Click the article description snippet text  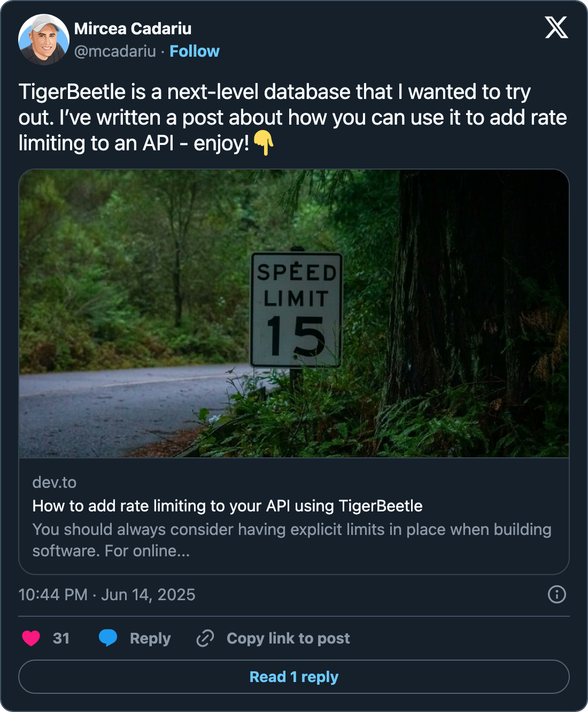291,540
